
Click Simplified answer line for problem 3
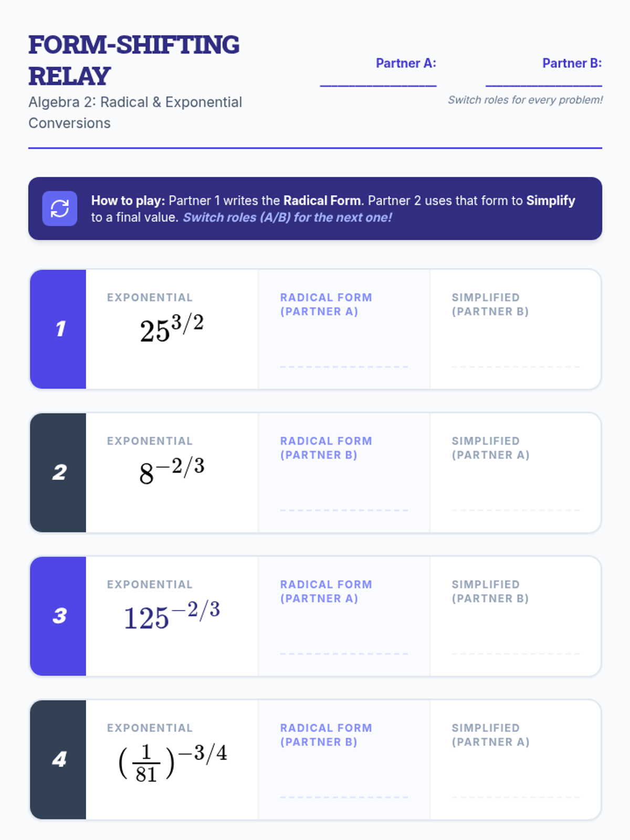tap(516, 653)
